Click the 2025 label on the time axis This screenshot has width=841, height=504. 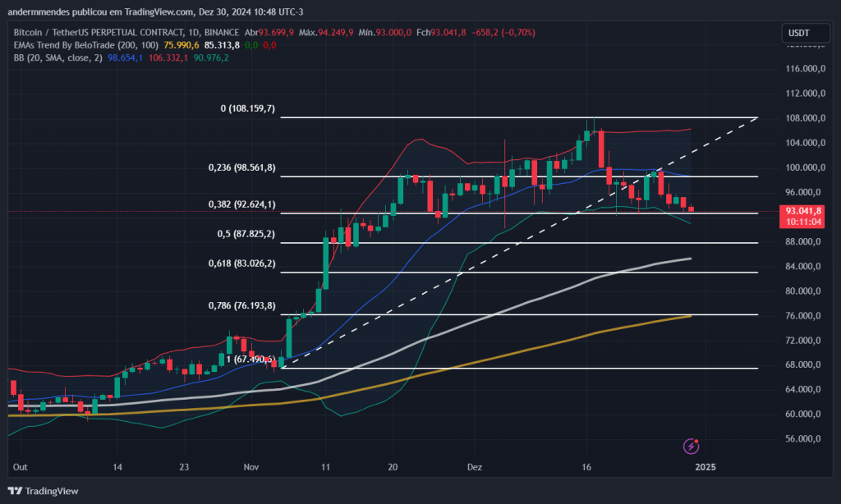click(706, 467)
